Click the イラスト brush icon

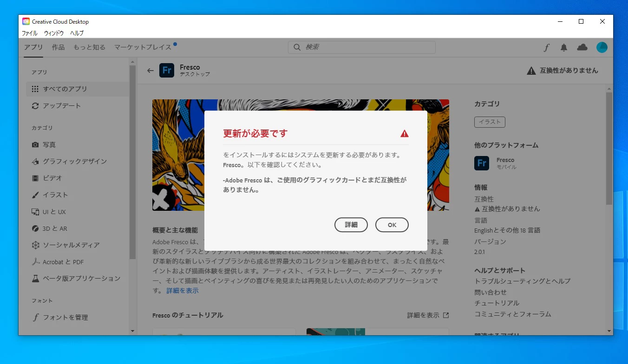coord(35,195)
